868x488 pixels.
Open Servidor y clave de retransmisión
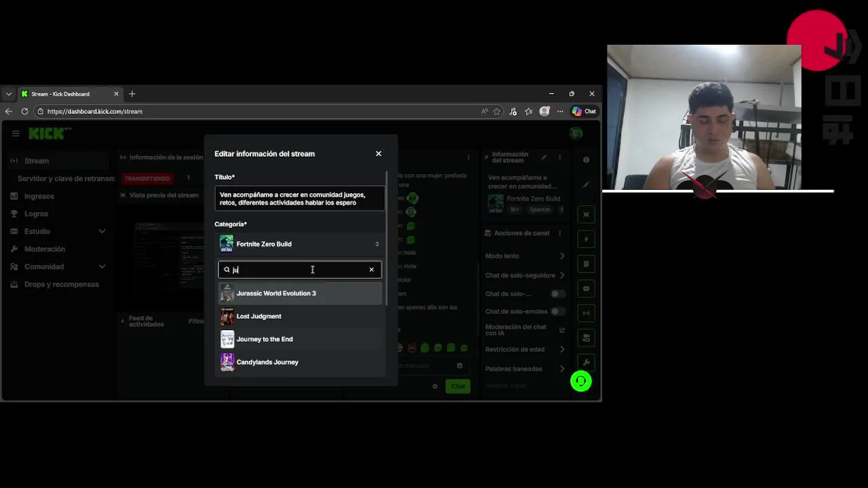tap(66, 178)
